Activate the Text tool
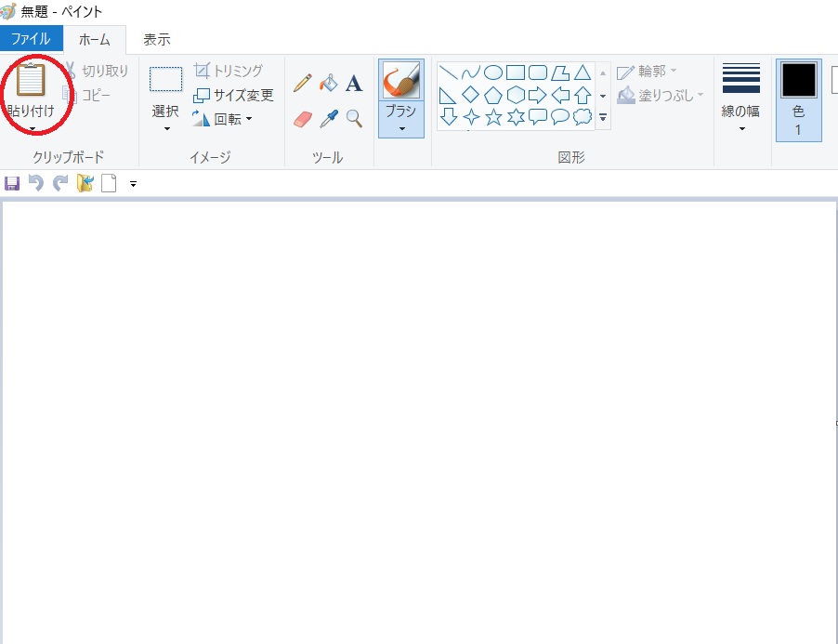Viewport: 838px width, 644px height. coord(353,82)
